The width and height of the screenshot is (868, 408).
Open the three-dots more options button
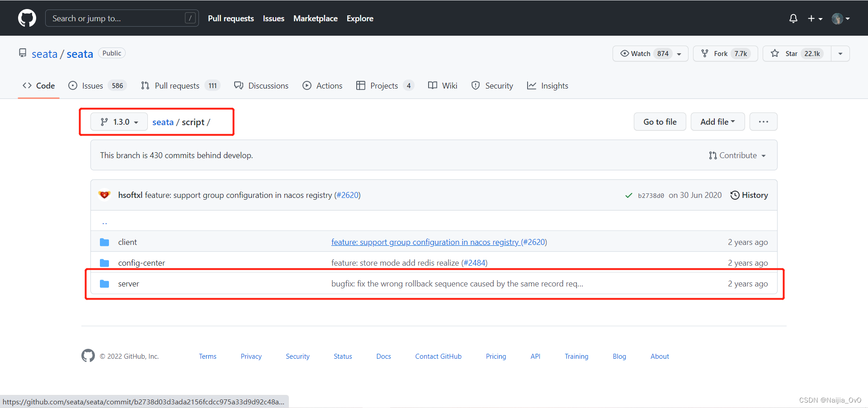(x=763, y=122)
